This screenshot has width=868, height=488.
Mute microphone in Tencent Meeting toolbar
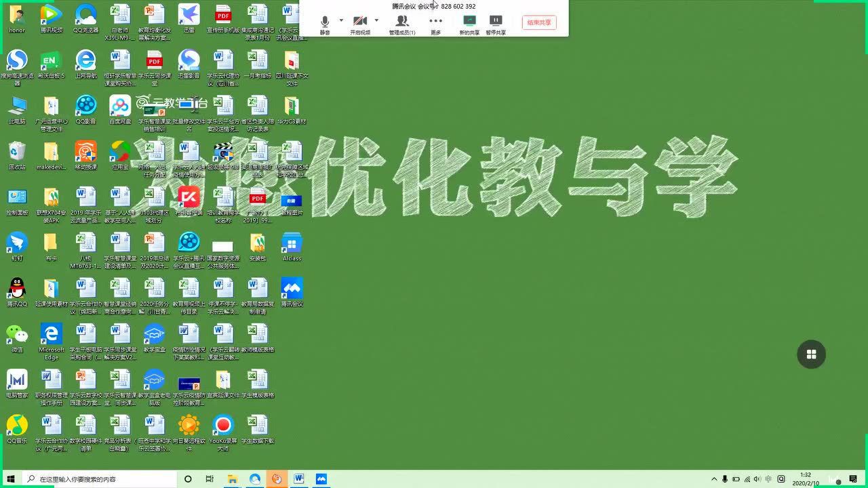325,24
